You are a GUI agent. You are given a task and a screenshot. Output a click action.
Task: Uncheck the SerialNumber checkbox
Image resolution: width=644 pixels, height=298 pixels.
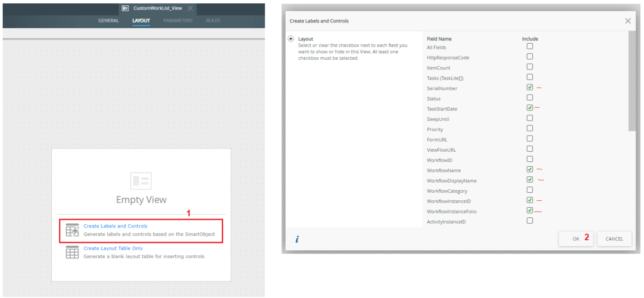pos(530,87)
